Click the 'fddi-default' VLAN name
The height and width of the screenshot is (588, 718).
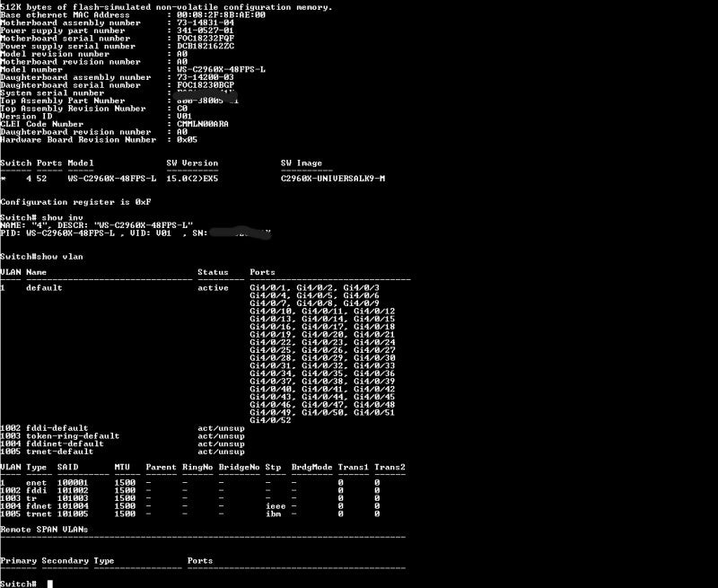[x=57, y=428]
